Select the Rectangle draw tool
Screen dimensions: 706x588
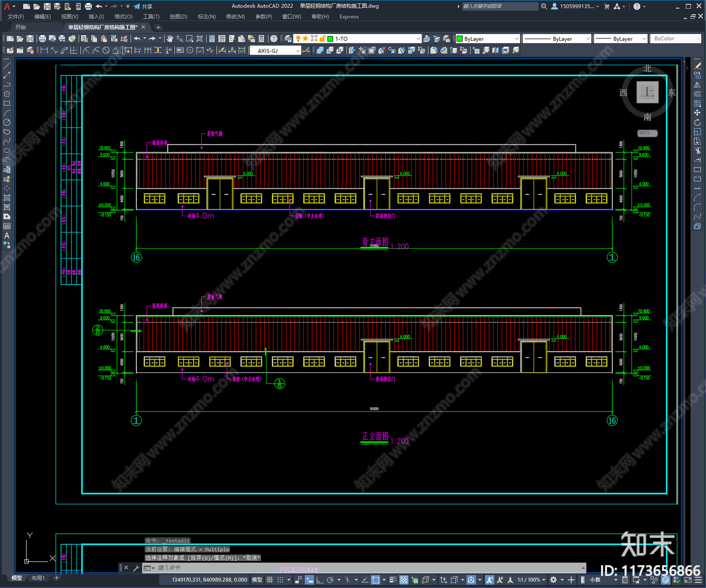7,104
